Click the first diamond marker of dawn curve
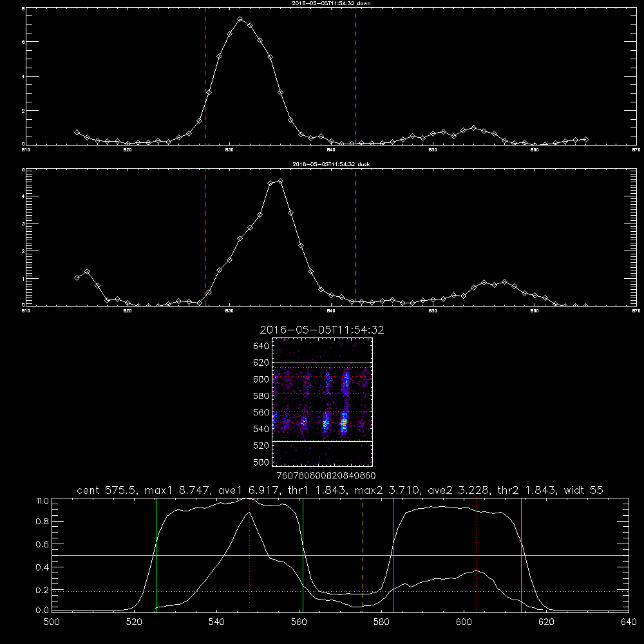This screenshot has width=644, height=644. (77, 132)
